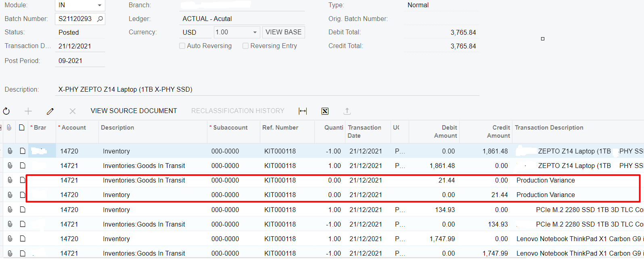Viewport: 644px width, 273px height.
Task: Open the Module dropdown showing IN
Action: tap(99, 5)
